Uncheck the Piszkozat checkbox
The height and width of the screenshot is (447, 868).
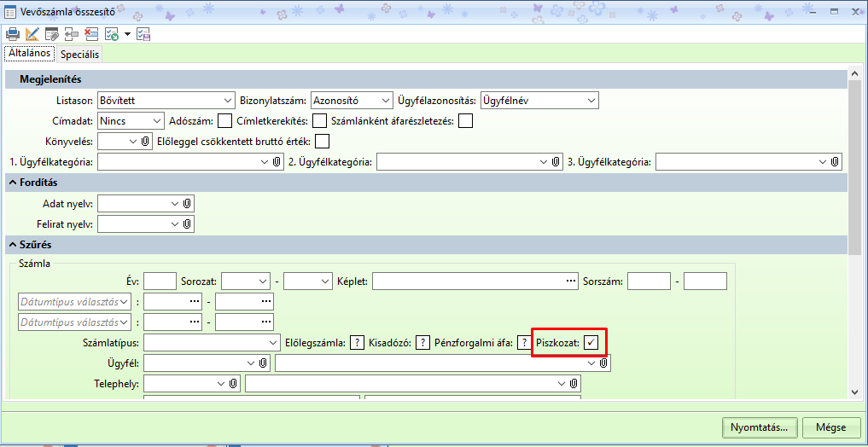point(591,343)
